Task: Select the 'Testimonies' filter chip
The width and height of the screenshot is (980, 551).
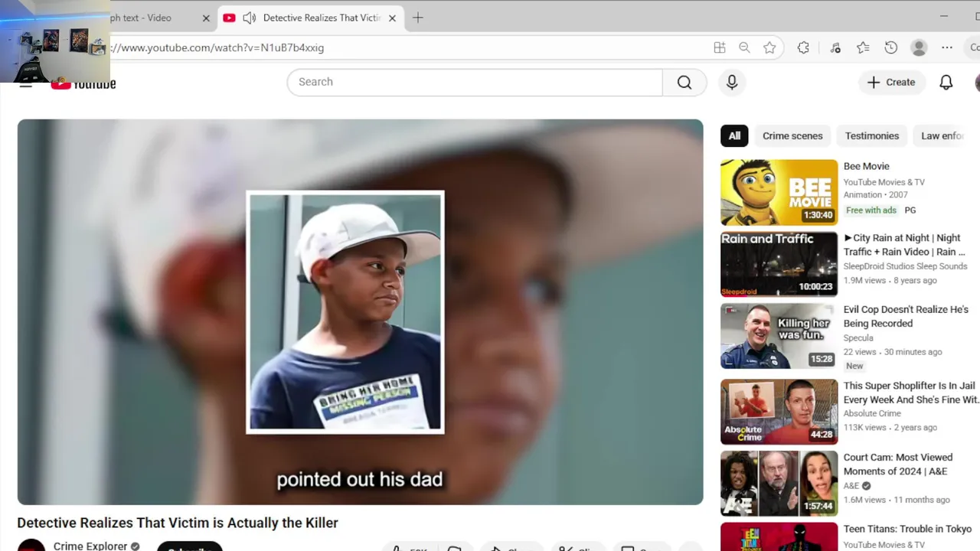Action: (x=872, y=135)
